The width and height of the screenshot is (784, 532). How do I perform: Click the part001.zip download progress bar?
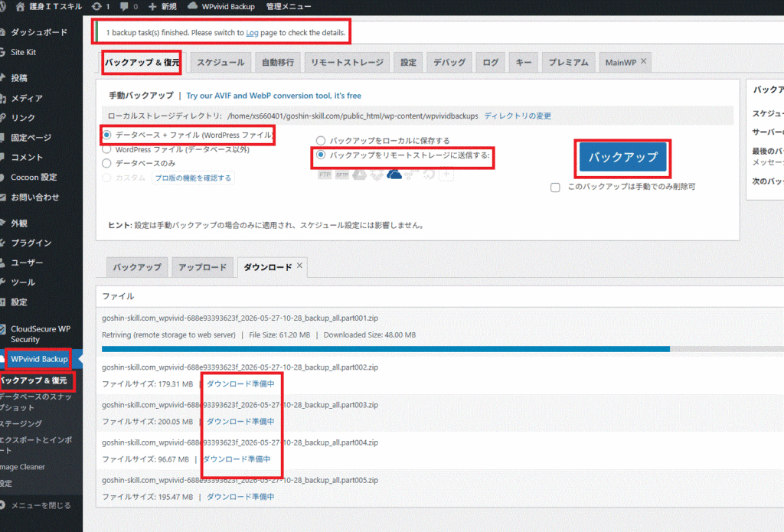(443, 349)
